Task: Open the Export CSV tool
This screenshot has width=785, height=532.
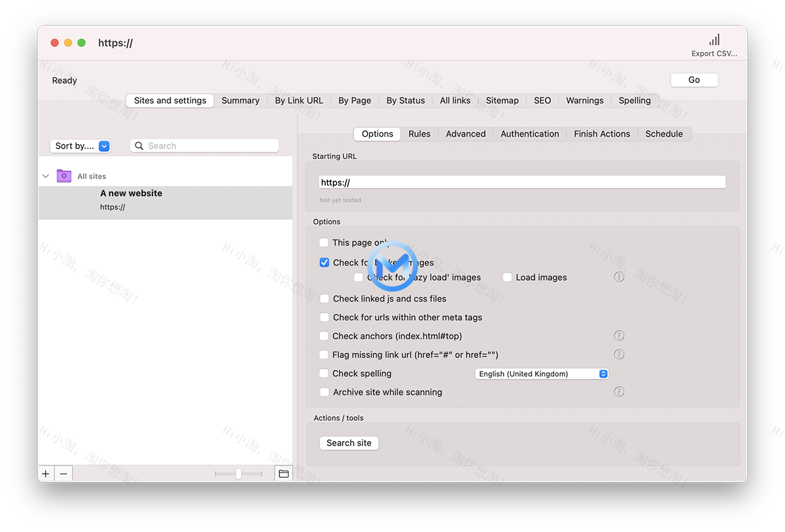Action: pos(714,44)
